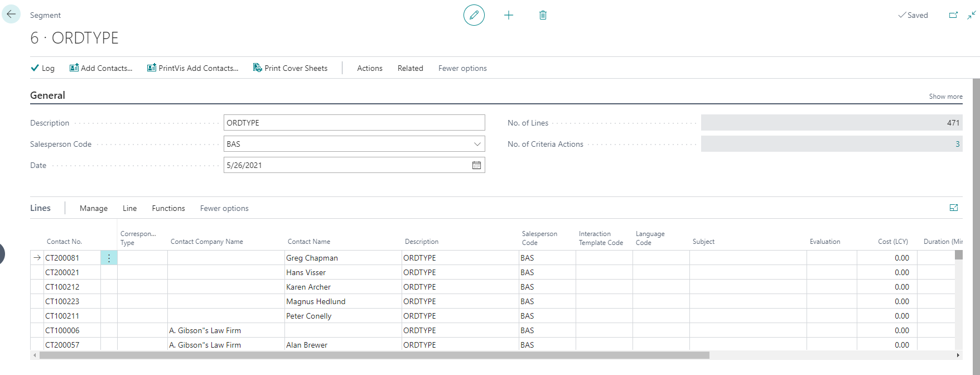Image resolution: width=980 pixels, height=375 pixels.
Task: Open segment in new window icon
Action: 953,15
